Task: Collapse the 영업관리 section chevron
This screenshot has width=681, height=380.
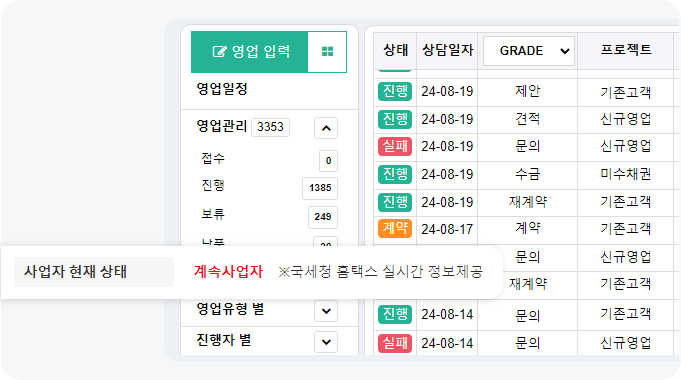Action: (326, 128)
